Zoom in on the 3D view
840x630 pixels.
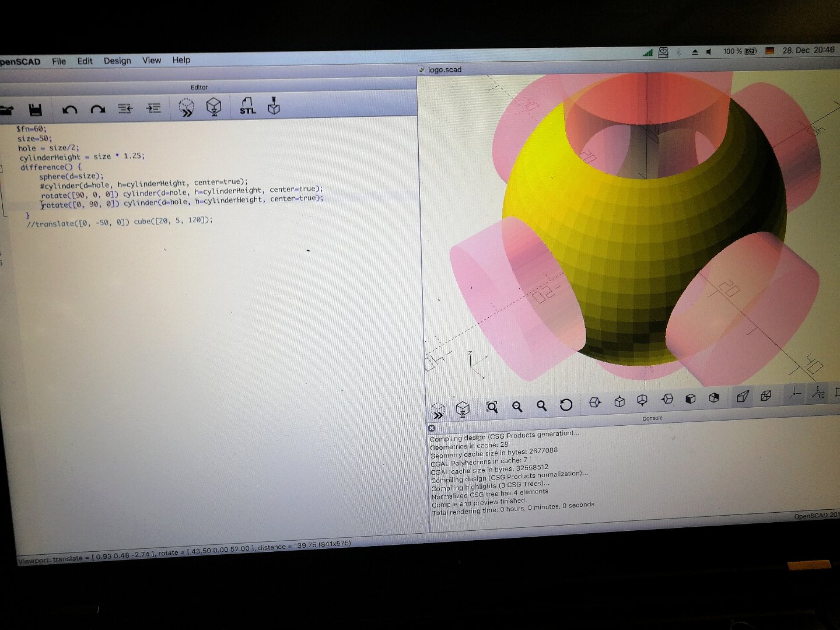[517, 407]
